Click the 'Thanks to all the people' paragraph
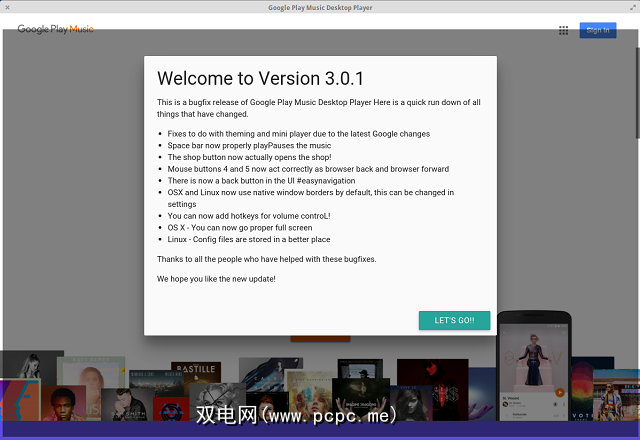The height and width of the screenshot is (440, 640). click(x=264, y=259)
